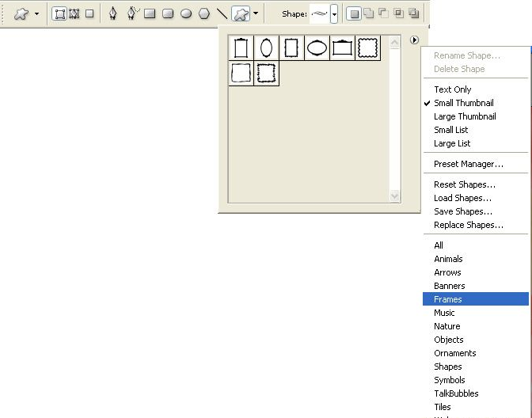532x418 pixels.
Task: Select the Freeform Pen tool
Action: (131, 13)
